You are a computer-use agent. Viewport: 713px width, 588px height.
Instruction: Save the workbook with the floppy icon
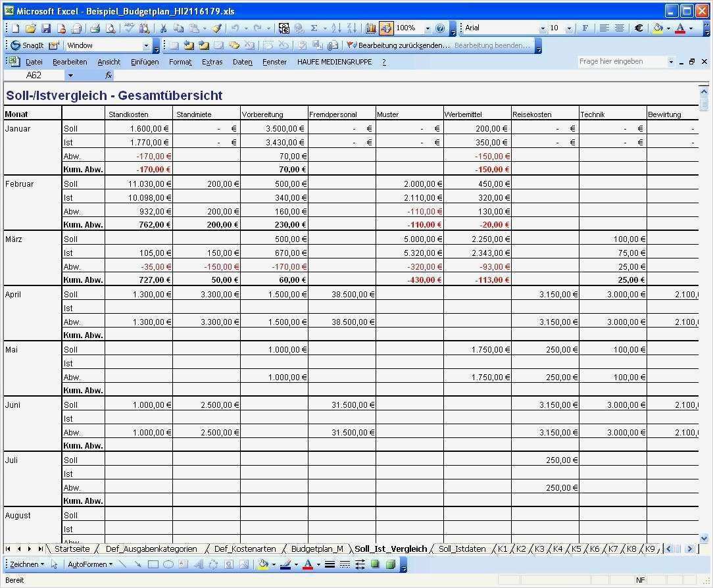tap(46, 28)
